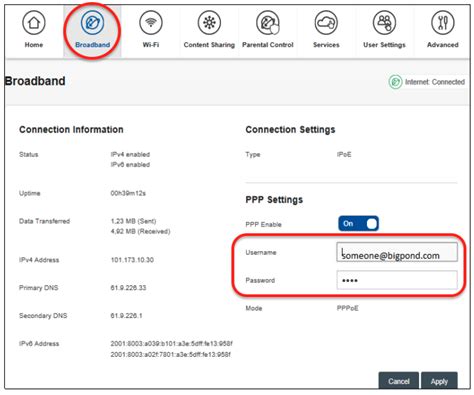The image size is (474, 395).
Task: Click the Internet Connected status text
Action: tap(435, 82)
